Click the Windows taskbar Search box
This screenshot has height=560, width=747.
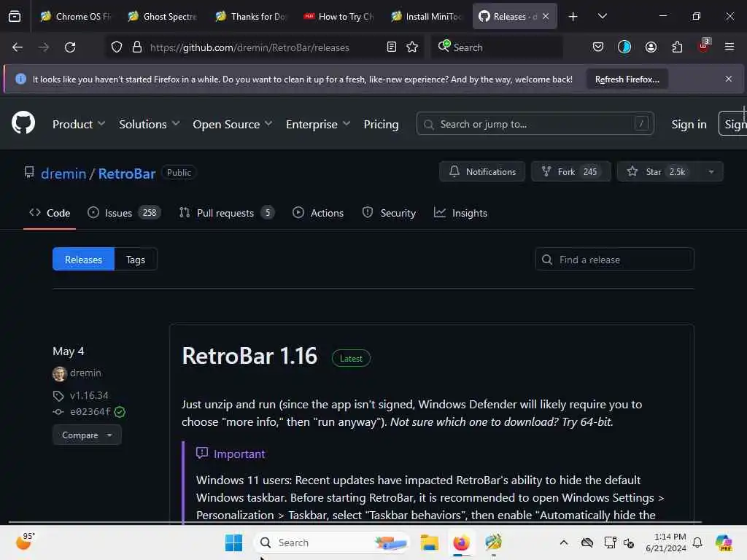click(332, 542)
